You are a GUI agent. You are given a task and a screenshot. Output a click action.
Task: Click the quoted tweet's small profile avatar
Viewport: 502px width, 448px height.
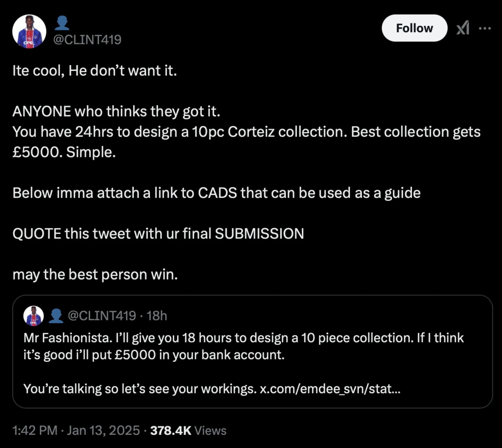tap(33, 316)
